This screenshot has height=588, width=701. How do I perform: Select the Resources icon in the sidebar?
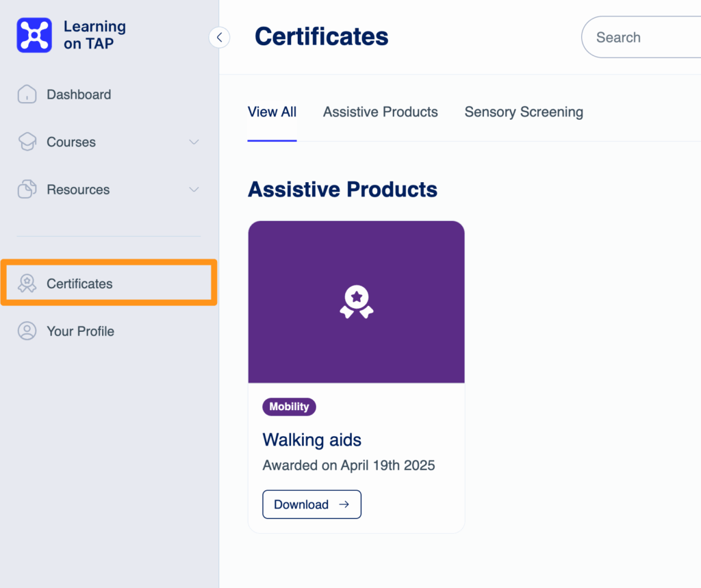pyautogui.click(x=27, y=190)
